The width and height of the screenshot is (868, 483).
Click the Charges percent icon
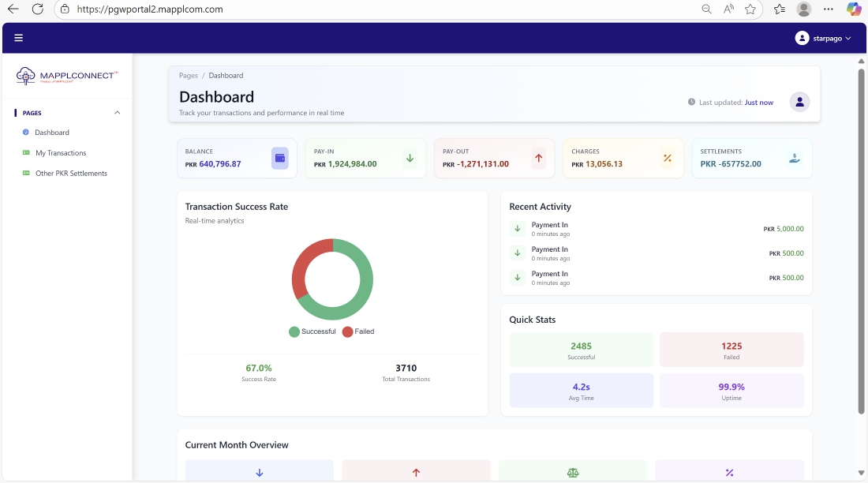pos(668,158)
